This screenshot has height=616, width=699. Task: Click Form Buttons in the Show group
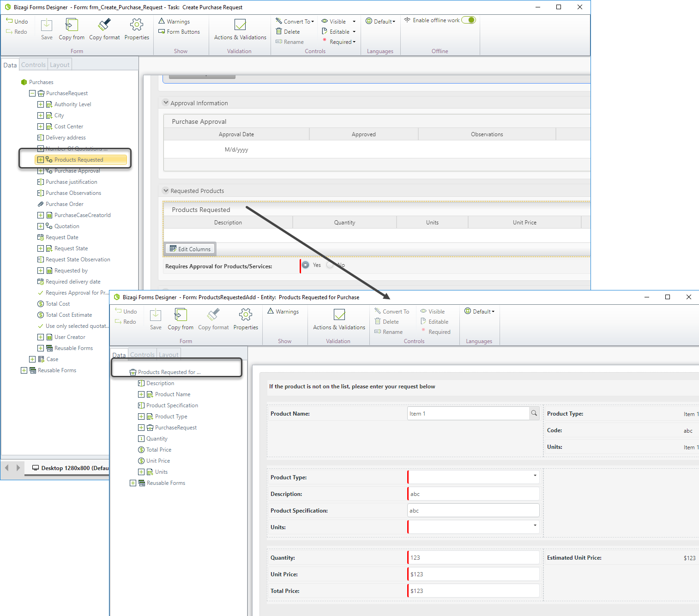[x=179, y=32]
